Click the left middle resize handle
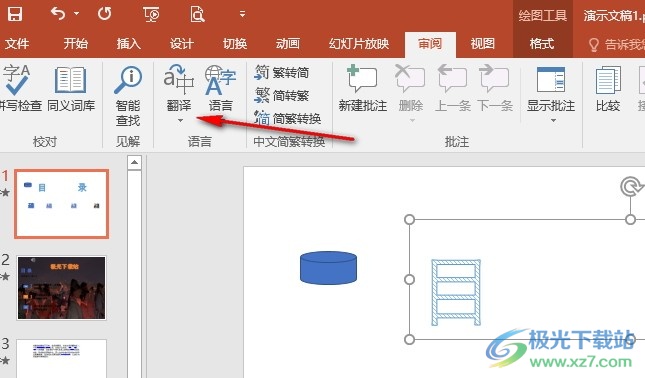645x378 pixels. (409, 280)
